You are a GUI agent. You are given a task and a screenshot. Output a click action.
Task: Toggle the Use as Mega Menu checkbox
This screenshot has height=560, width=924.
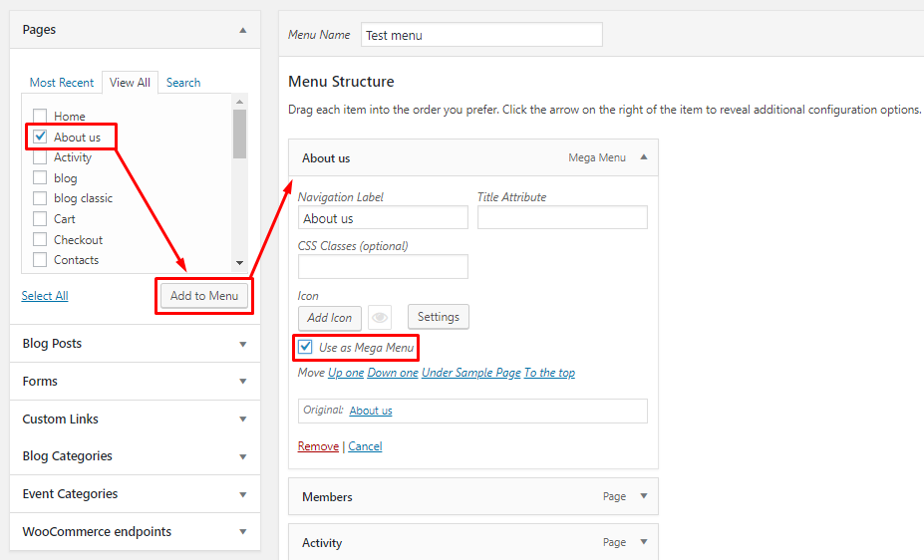[x=305, y=347]
